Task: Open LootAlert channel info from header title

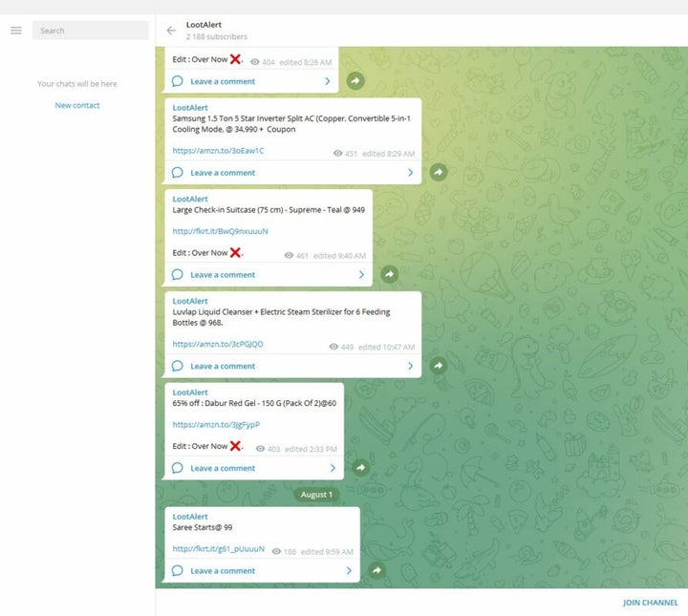Action: [204, 24]
